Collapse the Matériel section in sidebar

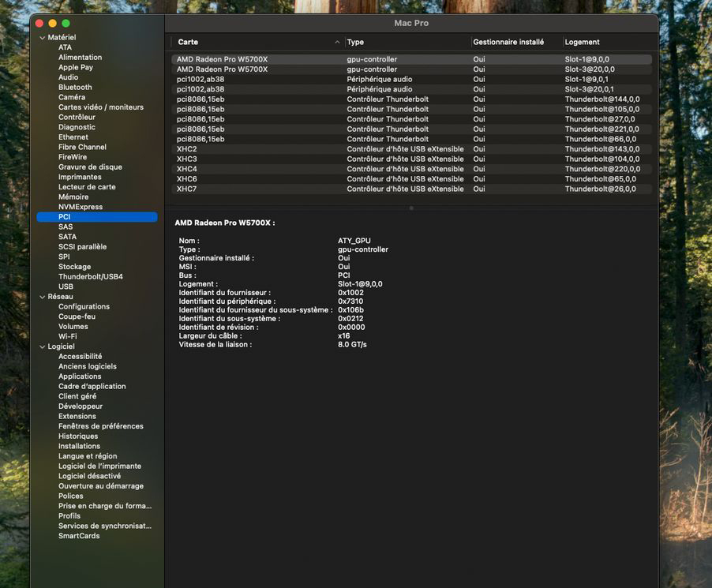(x=42, y=38)
